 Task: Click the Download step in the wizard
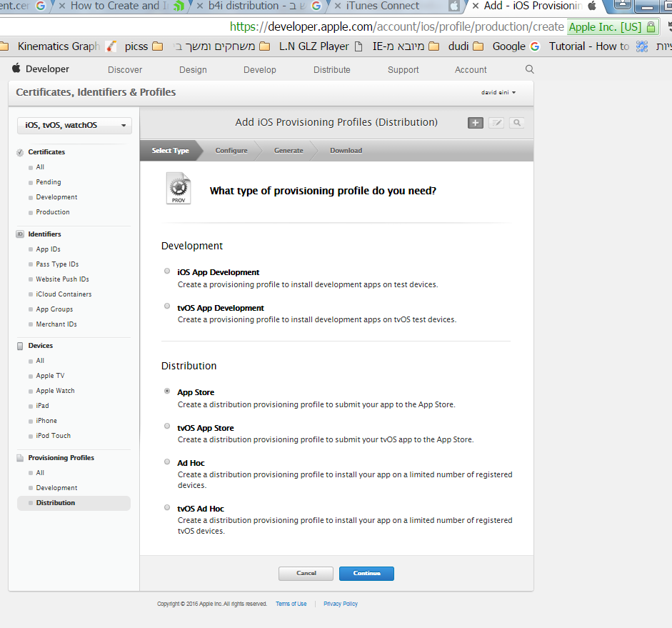(x=346, y=151)
